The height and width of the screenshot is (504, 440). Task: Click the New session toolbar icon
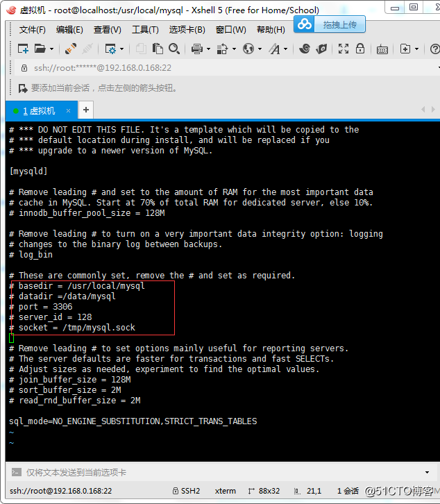(23, 49)
